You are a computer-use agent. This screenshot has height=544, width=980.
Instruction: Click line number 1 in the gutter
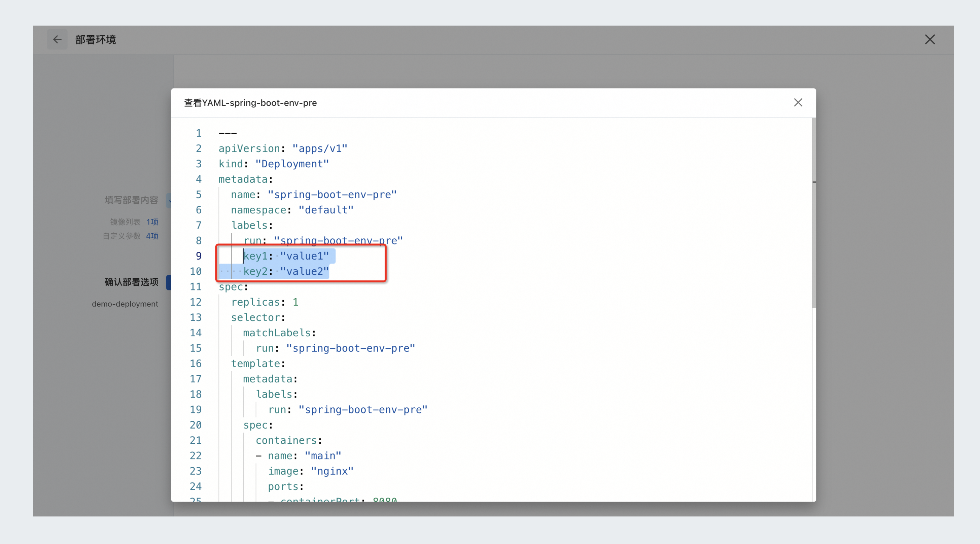pyautogui.click(x=199, y=133)
